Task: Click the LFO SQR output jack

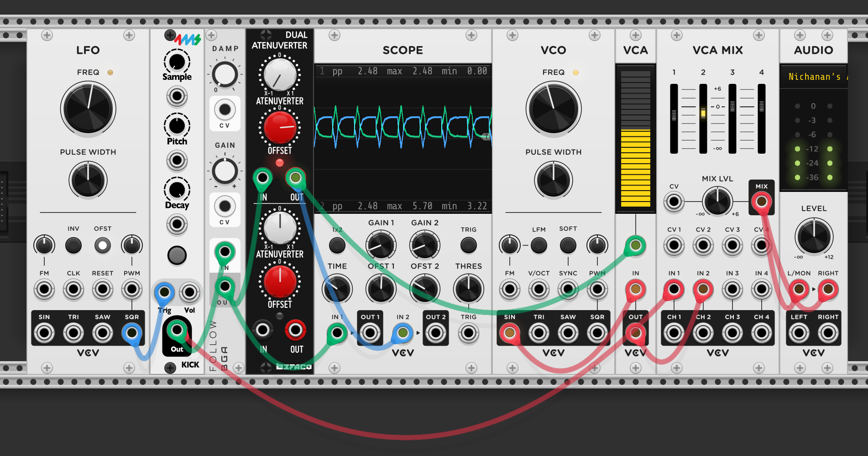Action: tap(132, 333)
